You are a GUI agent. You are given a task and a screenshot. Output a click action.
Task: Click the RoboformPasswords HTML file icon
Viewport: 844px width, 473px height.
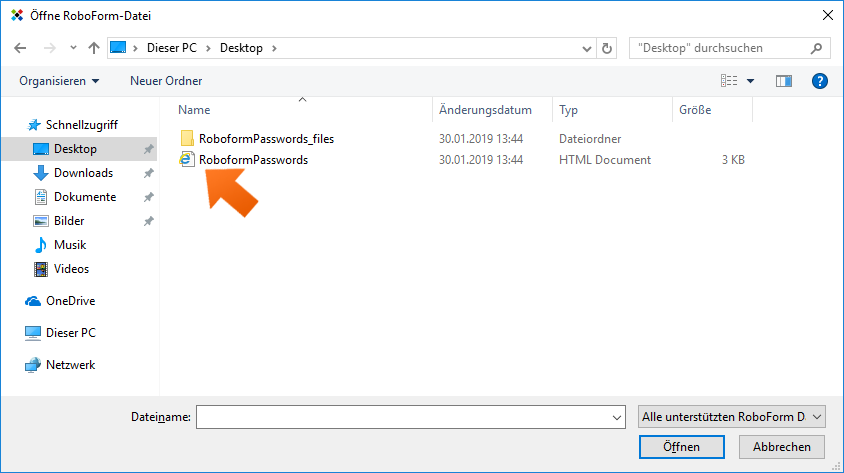[187, 159]
